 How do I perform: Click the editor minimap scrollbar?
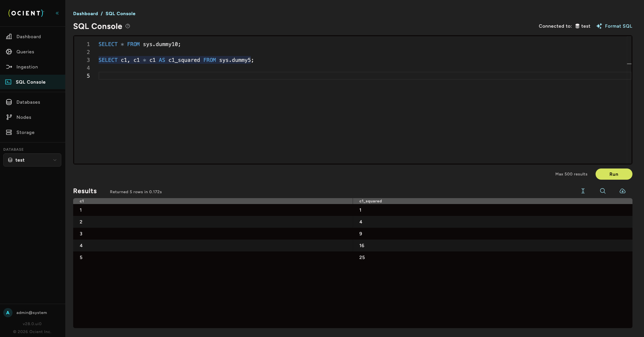click(x=629, y=99)
